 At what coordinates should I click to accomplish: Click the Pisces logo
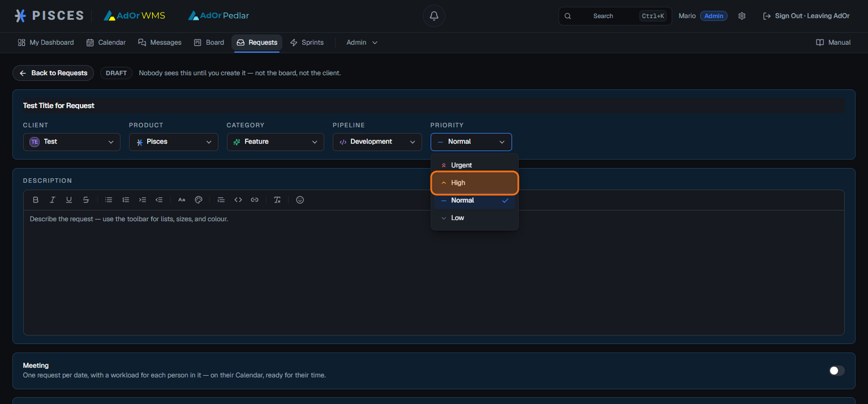pyautogui.click(x=49, y=16)
